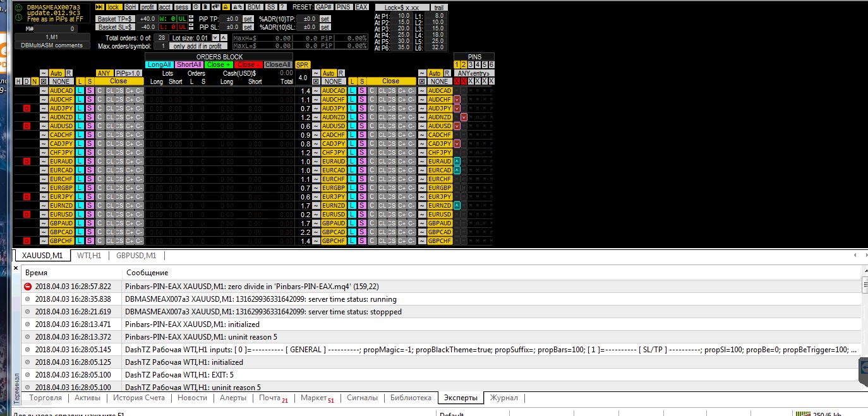Click CADJPY red down-arrow pin marker

pos(457,144)
